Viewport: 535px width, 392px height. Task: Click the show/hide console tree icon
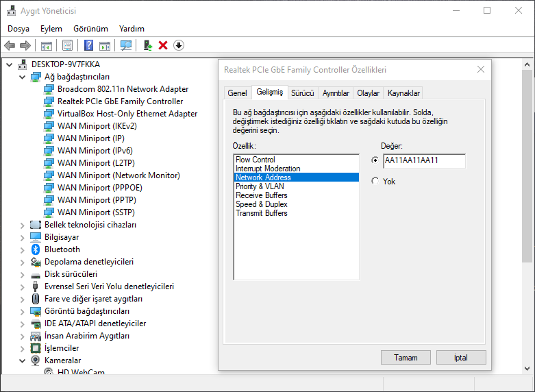click(47, 45)
